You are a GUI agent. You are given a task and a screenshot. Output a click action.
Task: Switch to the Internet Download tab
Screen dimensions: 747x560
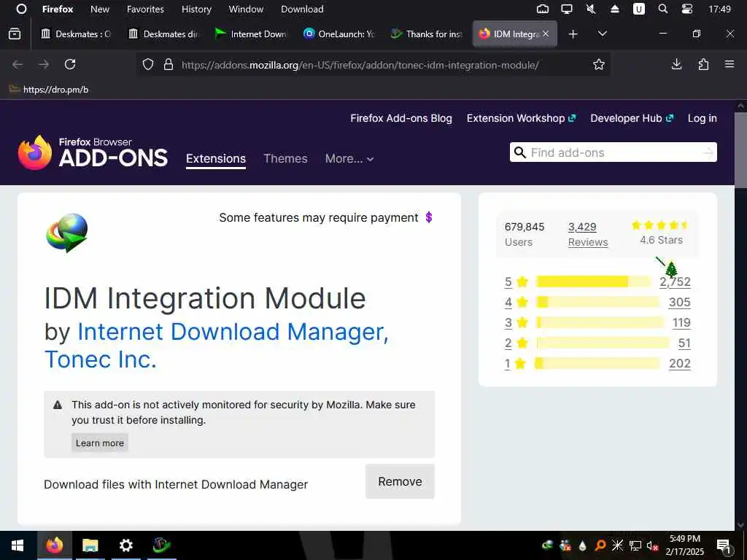click(x=251, y=34)
